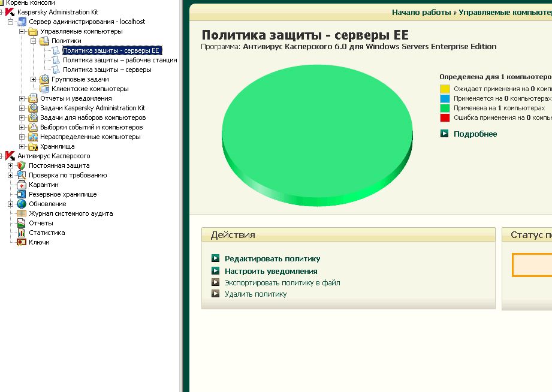Go to Начало работы breadcrumb
Screen dimensions: 552x392
pyautogui.click(x=421, y=13)
